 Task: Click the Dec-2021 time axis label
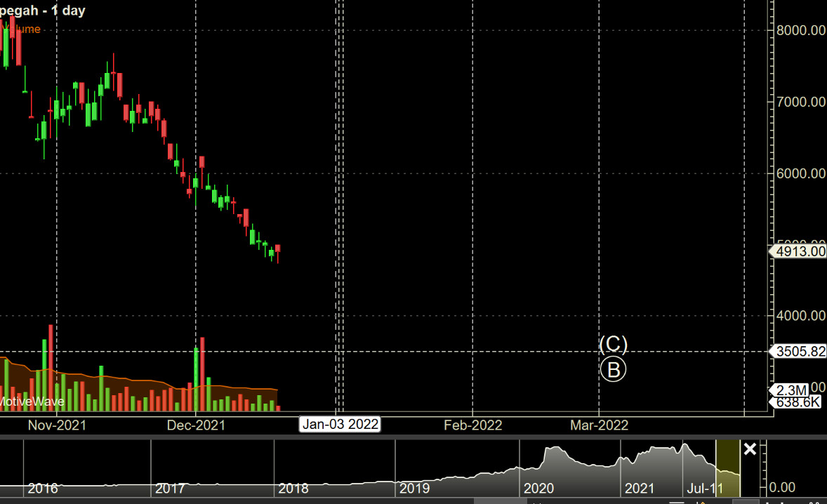[x=196, y=425]
